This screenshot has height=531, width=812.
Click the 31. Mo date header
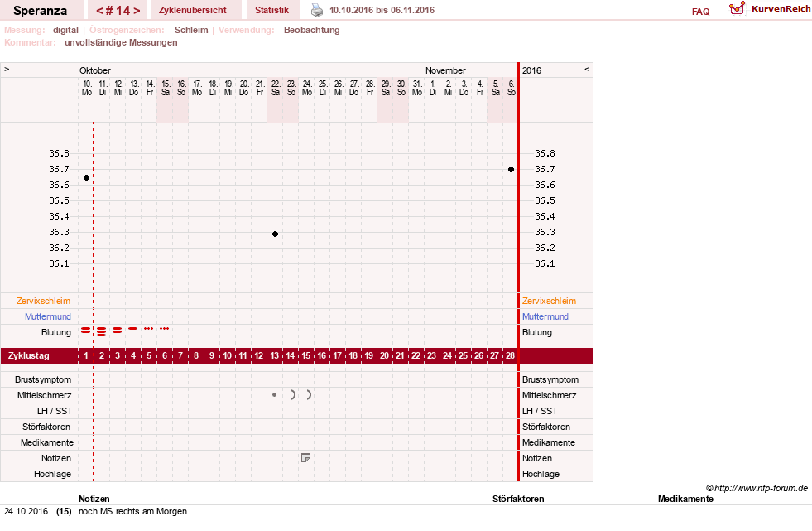417,88
